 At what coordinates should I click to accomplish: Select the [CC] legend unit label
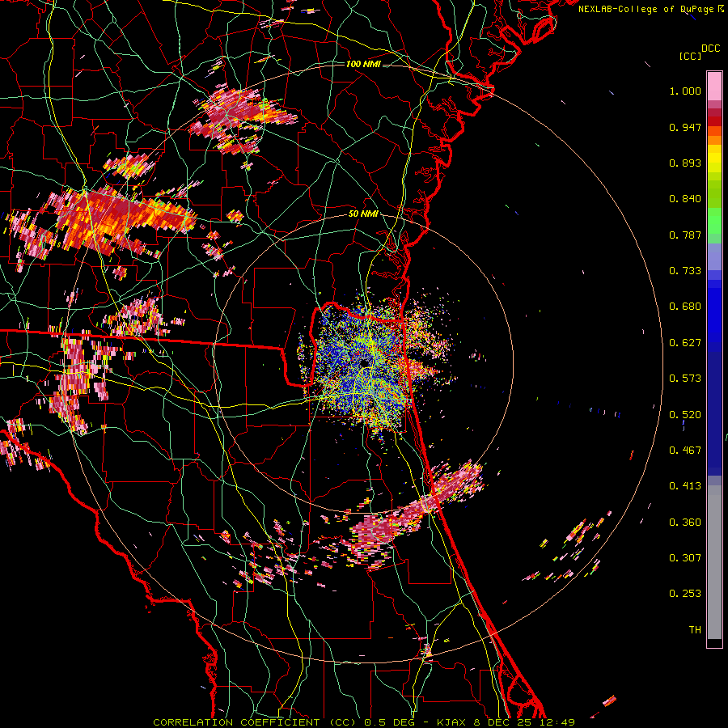pyautogui.click(x=691, y=56)
